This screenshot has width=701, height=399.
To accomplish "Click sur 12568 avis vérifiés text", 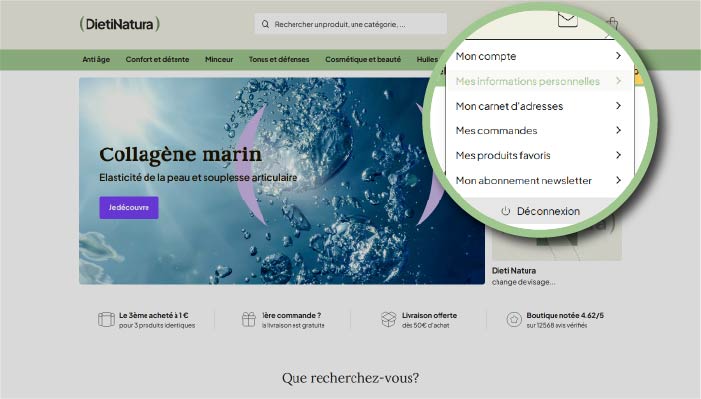I will click(557, 325).
